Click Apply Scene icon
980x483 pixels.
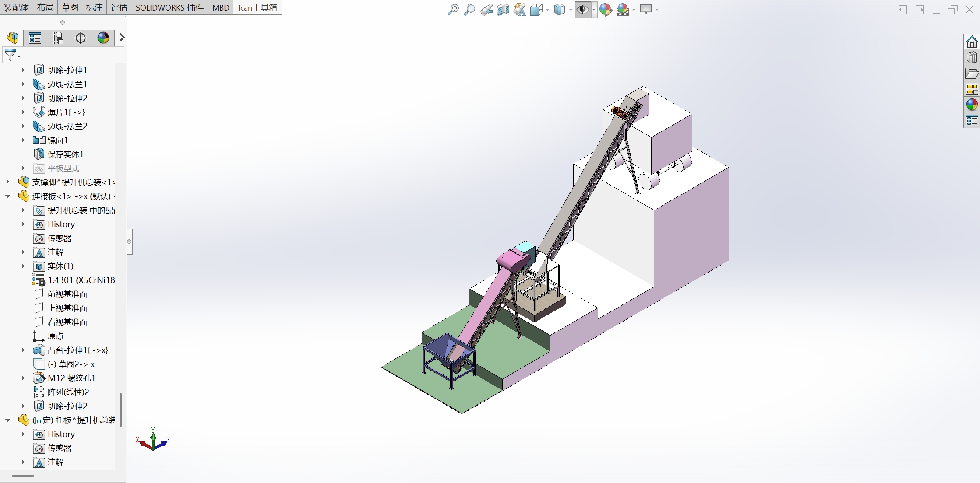coord(623,10)
